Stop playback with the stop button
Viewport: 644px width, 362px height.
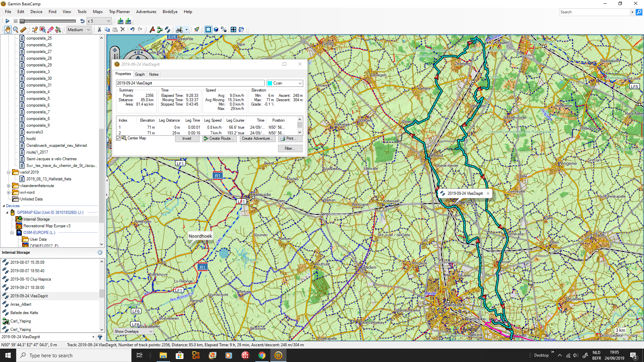15,21
